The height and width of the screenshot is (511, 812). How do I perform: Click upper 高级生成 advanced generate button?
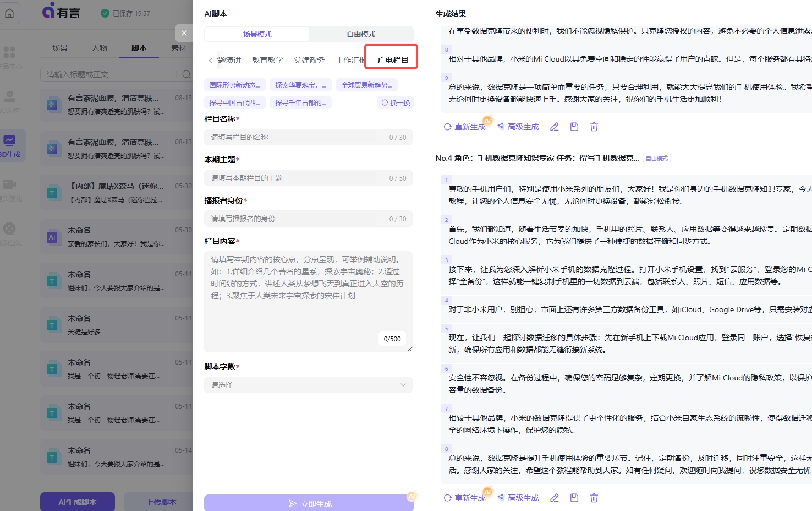point(518,127)
